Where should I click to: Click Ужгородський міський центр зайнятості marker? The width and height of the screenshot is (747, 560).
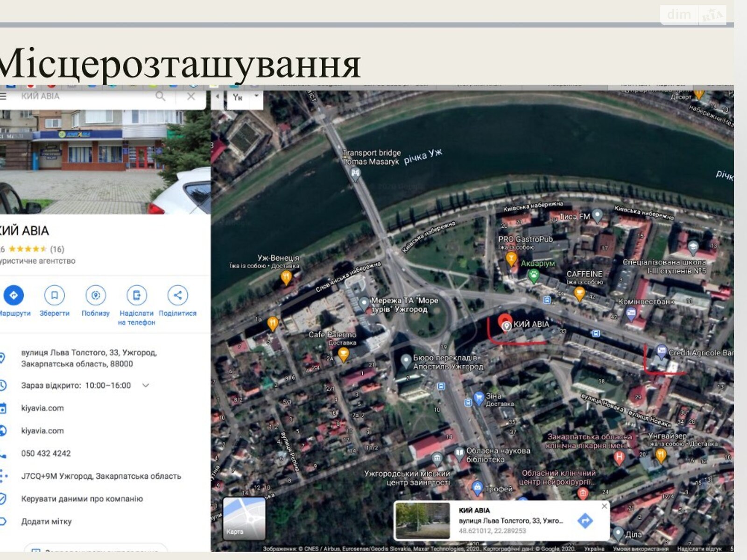click(437, 458)
